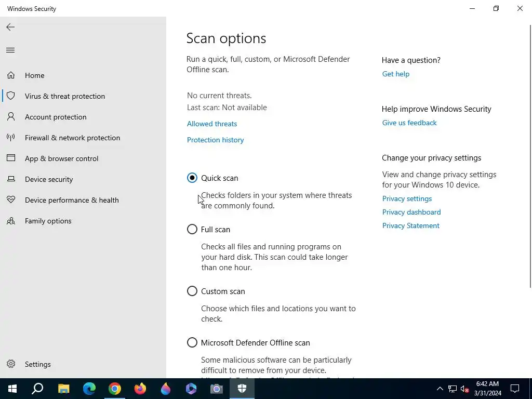
Task: Launch Microsoft Edge from the taskbar
Action: pos(89,389)
